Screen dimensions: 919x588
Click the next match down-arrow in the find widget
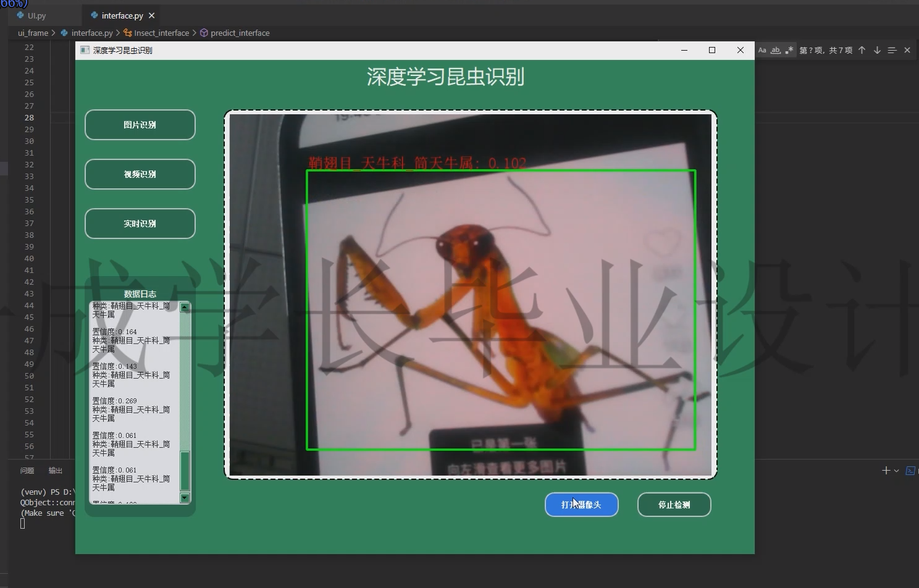(x=876, y=50)
